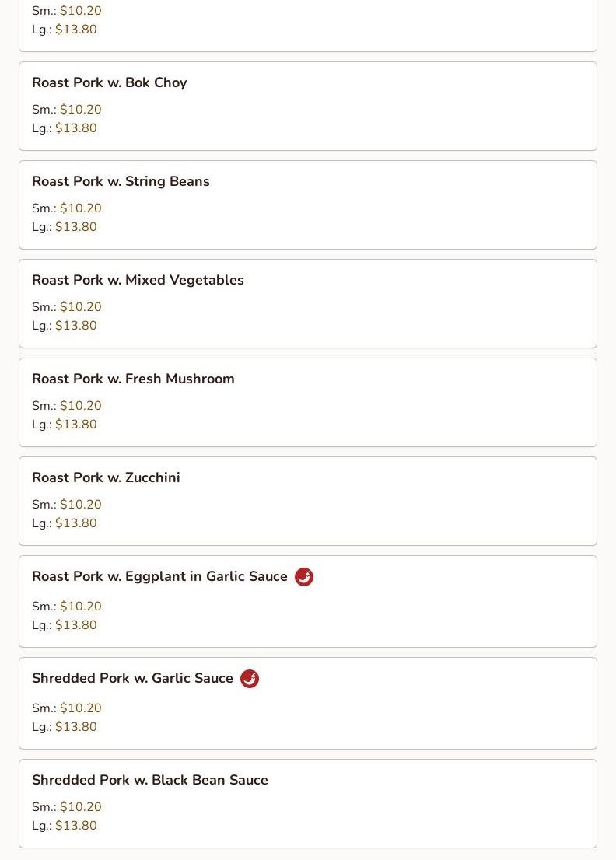Choose small size for String Beans pork

coord(80,208)
